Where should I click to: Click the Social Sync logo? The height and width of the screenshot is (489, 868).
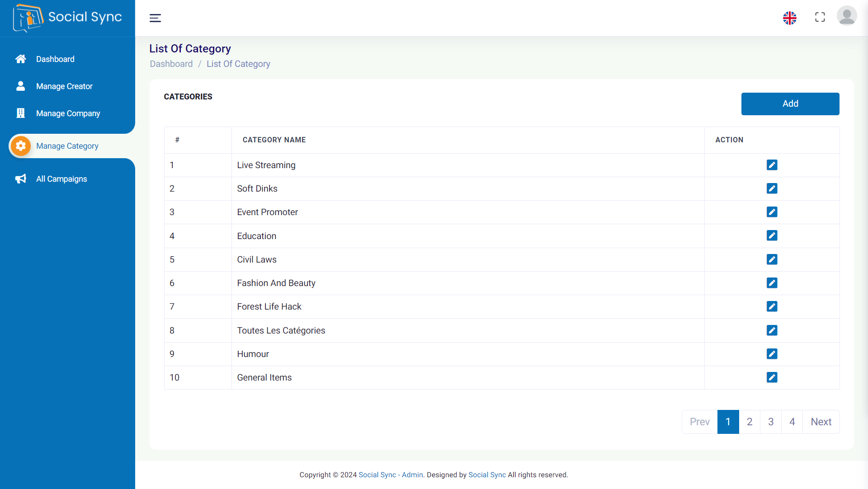point(67,18)
